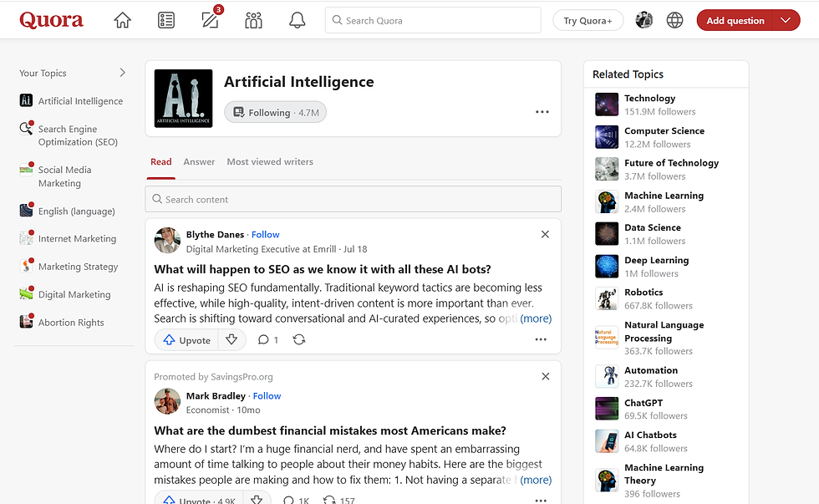Click the Mark Bradley author name
The height and width of the screenshot is (504, 819).
[216, 396]
